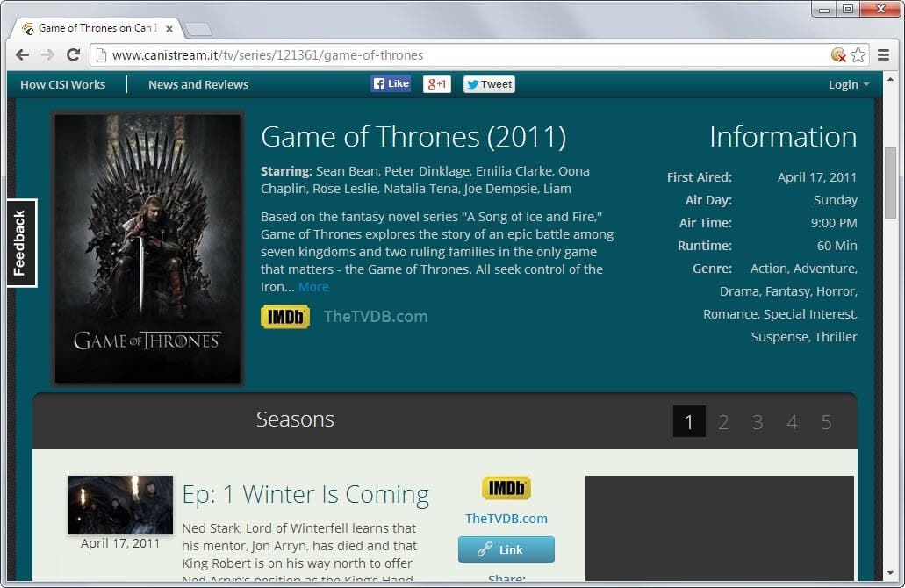Click the browser forward arrow
Viewport: 905px width, 588px height.
click(x=47, y=54)
